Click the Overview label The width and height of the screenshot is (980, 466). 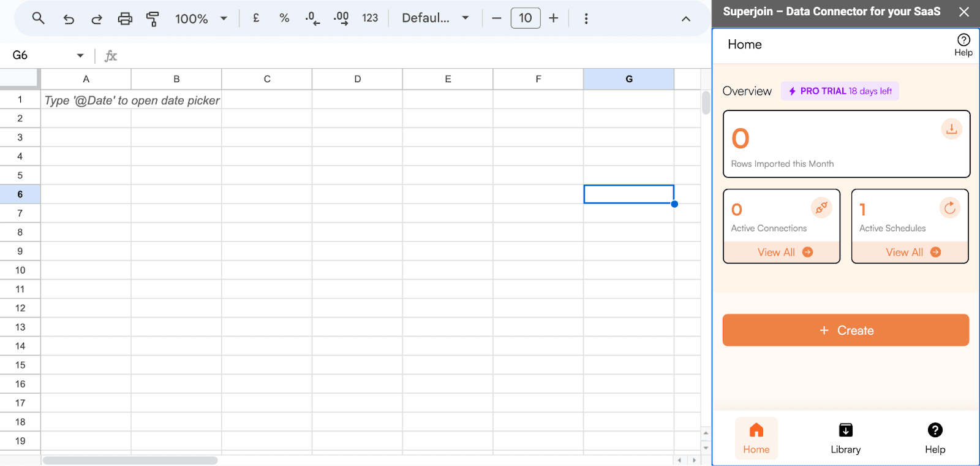747,91
